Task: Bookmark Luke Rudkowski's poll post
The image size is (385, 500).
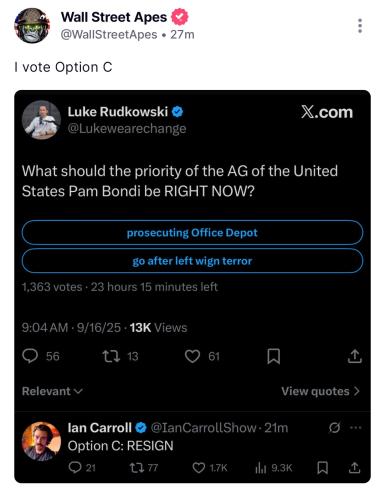Action: tap(274, 356)
